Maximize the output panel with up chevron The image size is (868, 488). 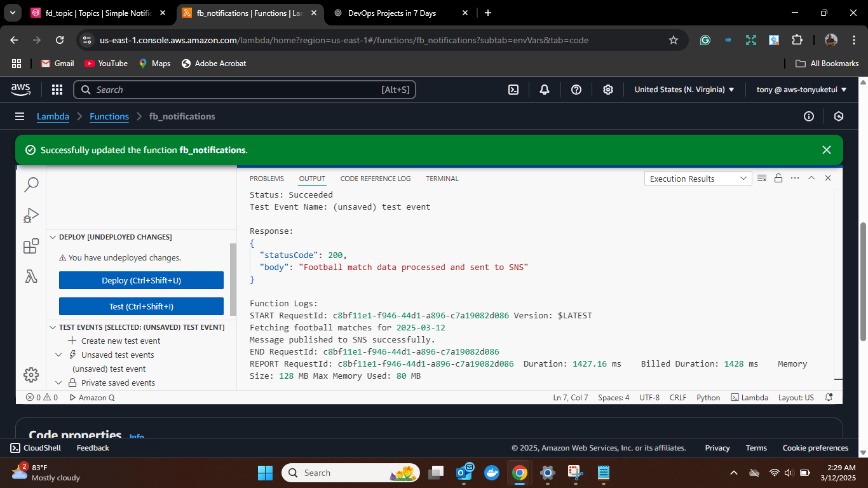coord(811,179)
